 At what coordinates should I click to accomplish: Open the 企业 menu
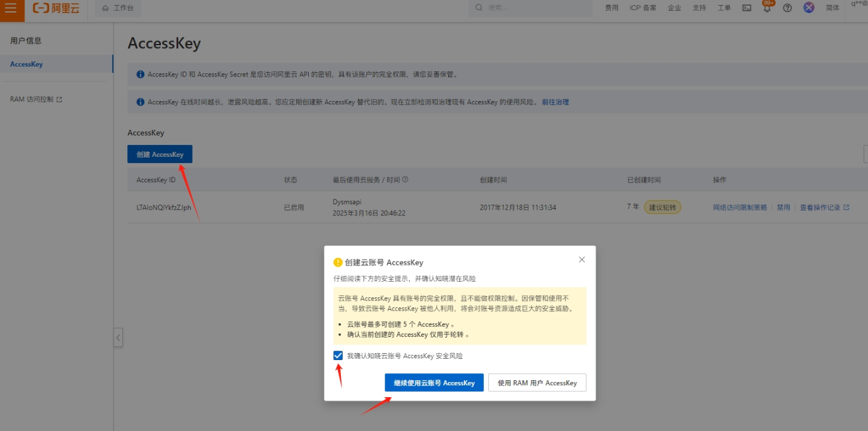point(674,8)
